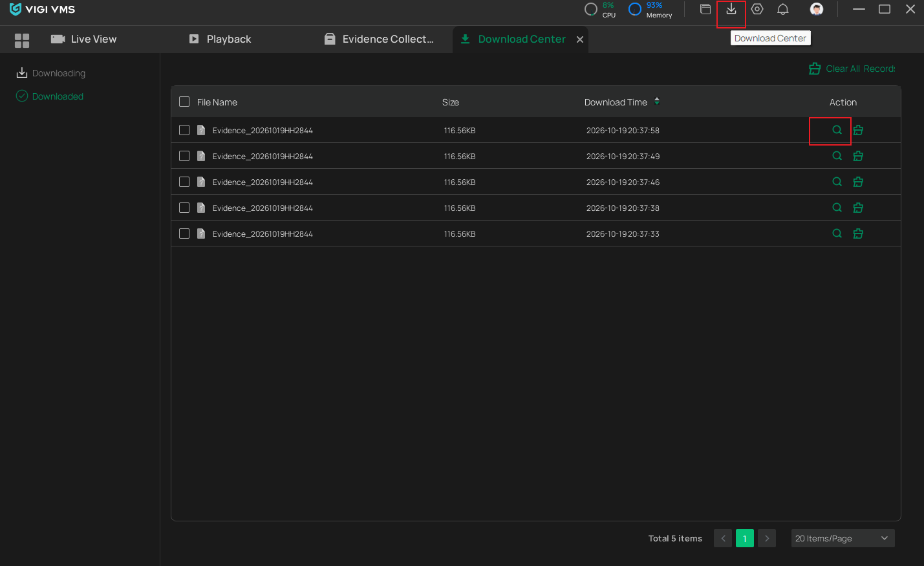Locate file downloaded at 20:37:38
The image size is (924, 566).
coord(837,208)
